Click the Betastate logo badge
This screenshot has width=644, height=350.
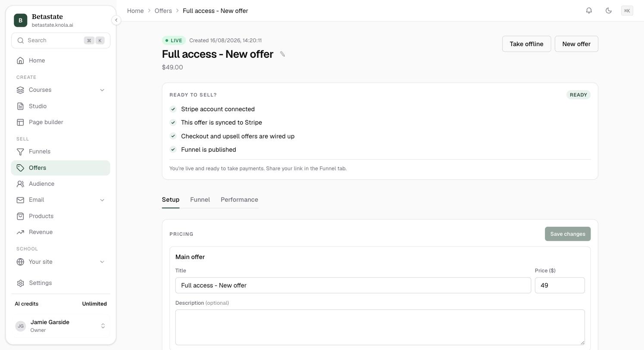[20, 20]
